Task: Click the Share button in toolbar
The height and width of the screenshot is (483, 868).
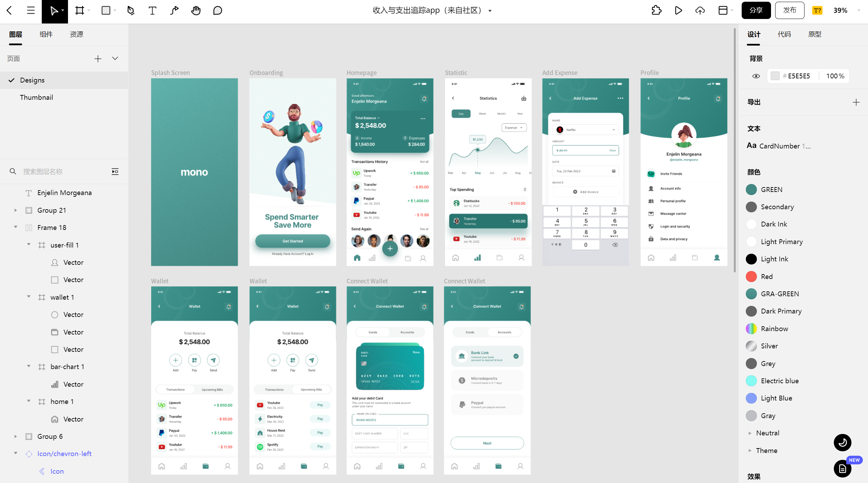Action: pyautogui.click(x=755, y=10)
